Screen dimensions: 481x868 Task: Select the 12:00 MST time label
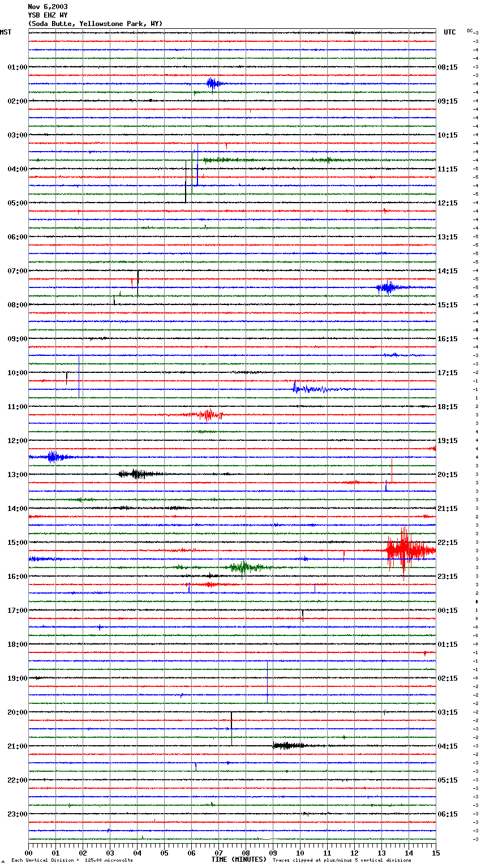coord(18,441)
